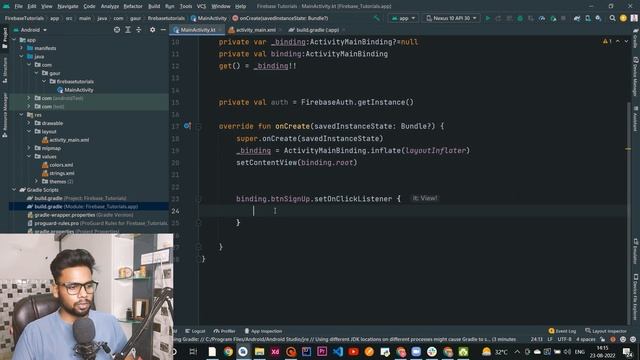The image size is (640, 360).
Task: Toggle the Resource Manager side tab
Action: (4, 115)
